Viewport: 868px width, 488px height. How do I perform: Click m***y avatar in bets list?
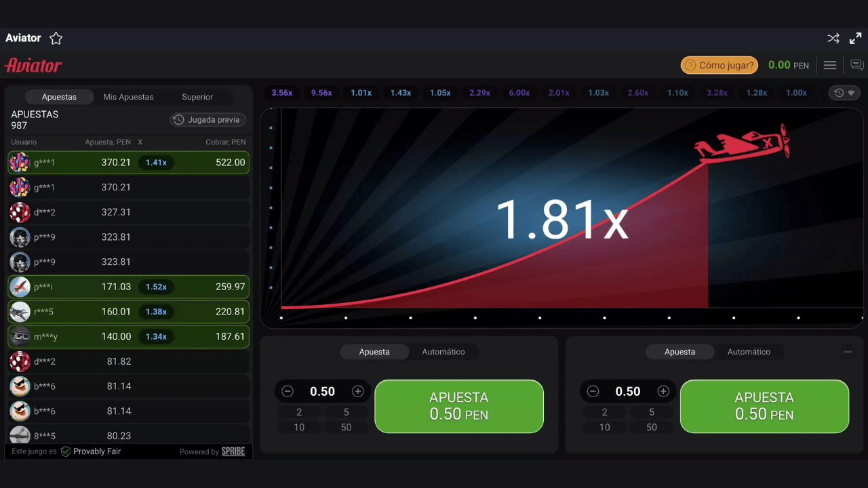point(20,336)
